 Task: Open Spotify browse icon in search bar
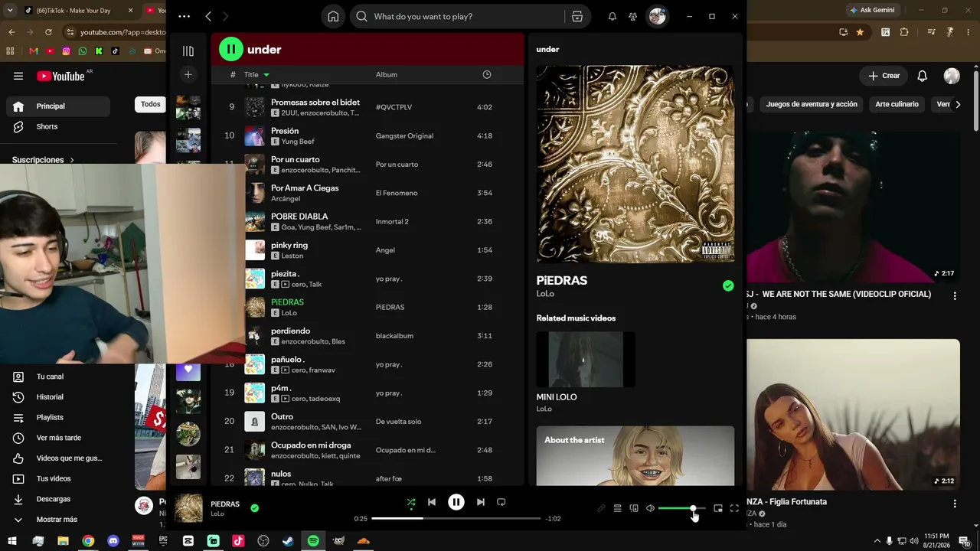point(577,16)
